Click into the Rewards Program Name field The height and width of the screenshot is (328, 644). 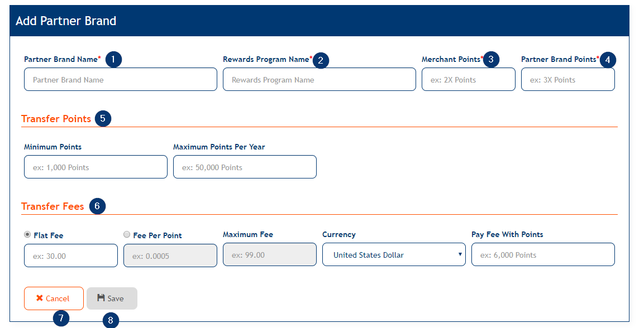pyautogui.click(x=319, y=80)
